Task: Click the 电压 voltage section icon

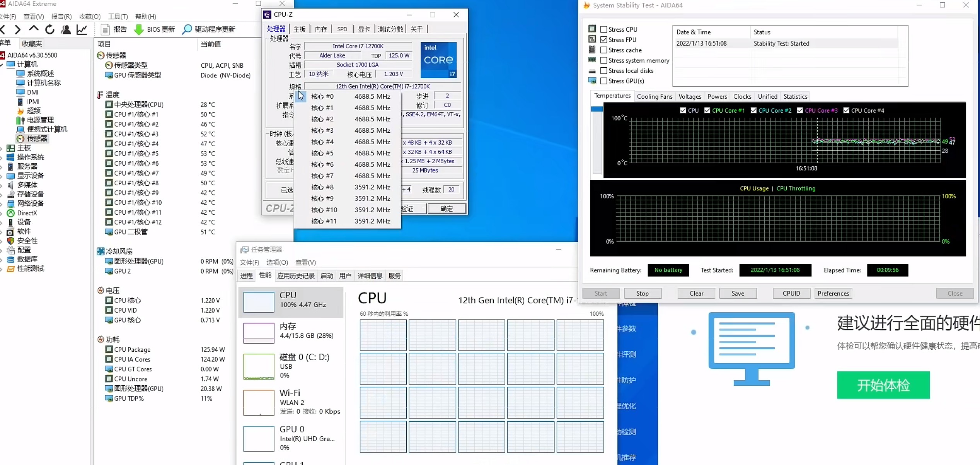Action: pyautogui.click(x=101, y=291)
